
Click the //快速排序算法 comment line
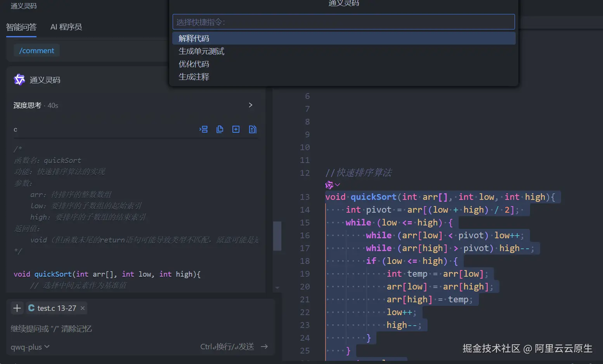(359, 172)
